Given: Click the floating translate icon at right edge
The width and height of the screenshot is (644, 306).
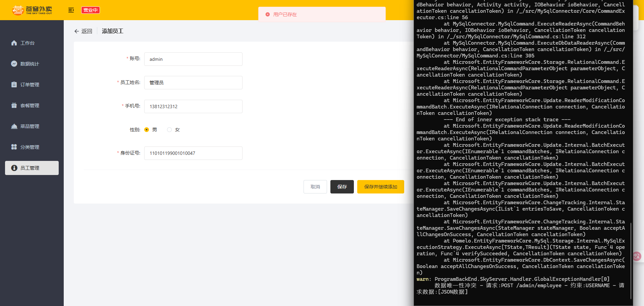Looking at the screenshot, I should pyautogui.click(x=637, y=257).
